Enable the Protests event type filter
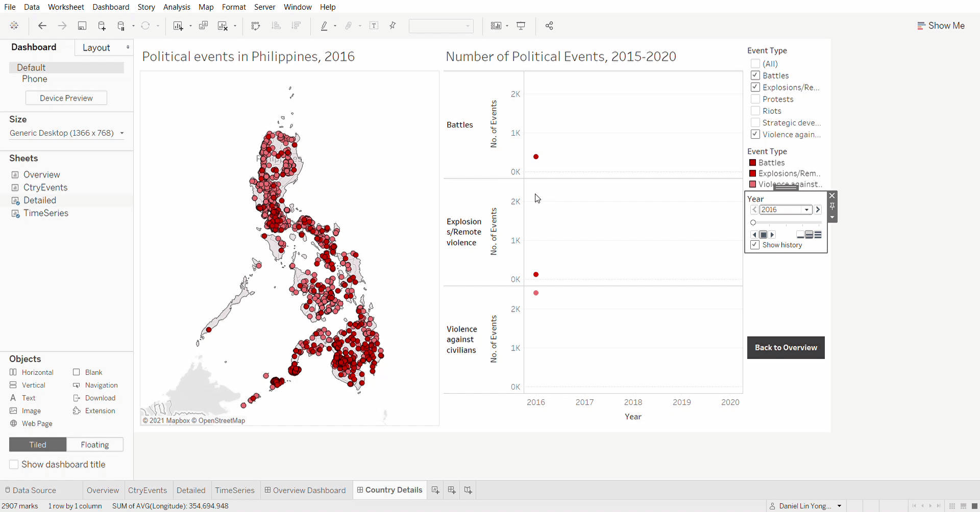This screenshot has width=980, height=512. pos(755,99)
